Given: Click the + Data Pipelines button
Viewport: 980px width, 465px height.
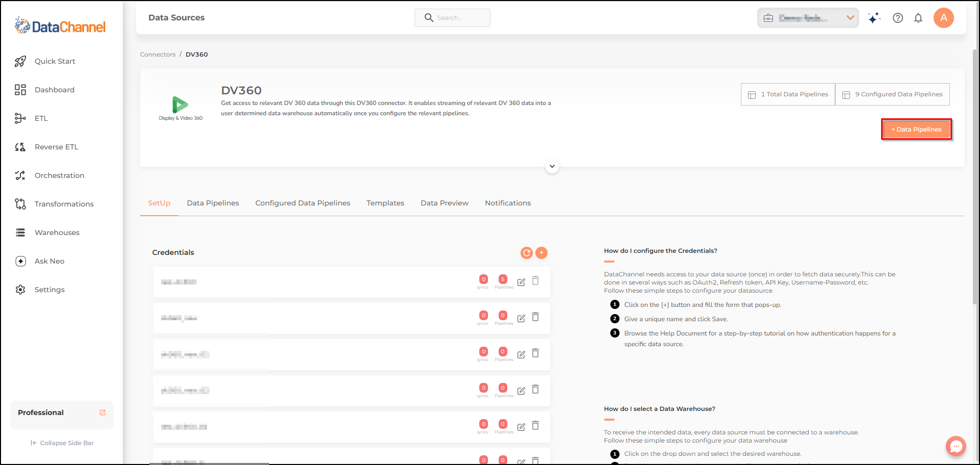Looking at the screenshot, I should (x=917, y=130).
